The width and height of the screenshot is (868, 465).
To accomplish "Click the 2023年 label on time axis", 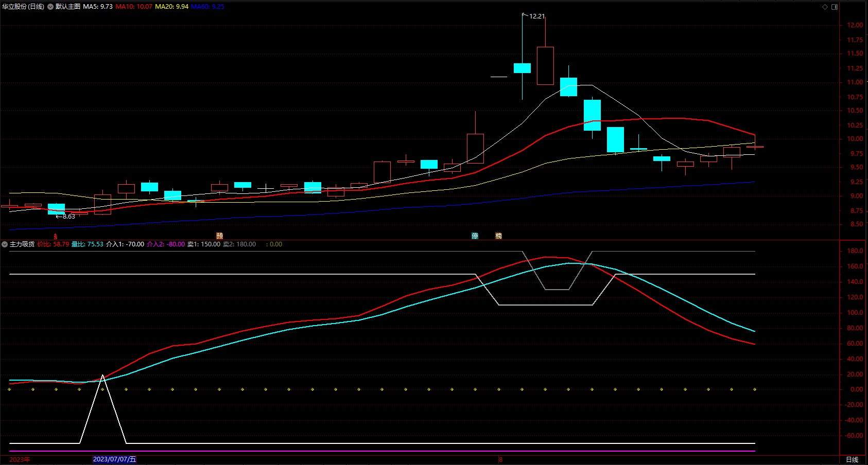I will 20,459.
